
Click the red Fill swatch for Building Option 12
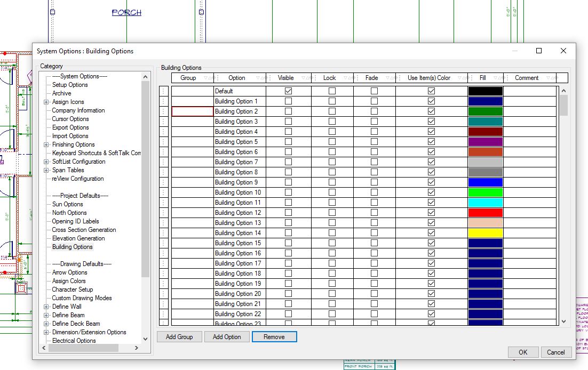pyautogui.click(x=485, y=213)
